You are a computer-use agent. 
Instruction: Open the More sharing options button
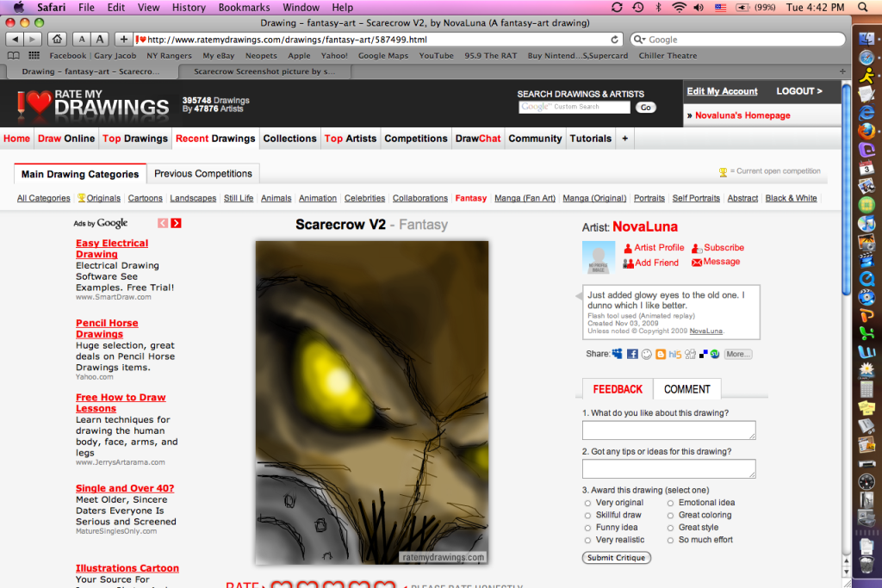(738, 354)
